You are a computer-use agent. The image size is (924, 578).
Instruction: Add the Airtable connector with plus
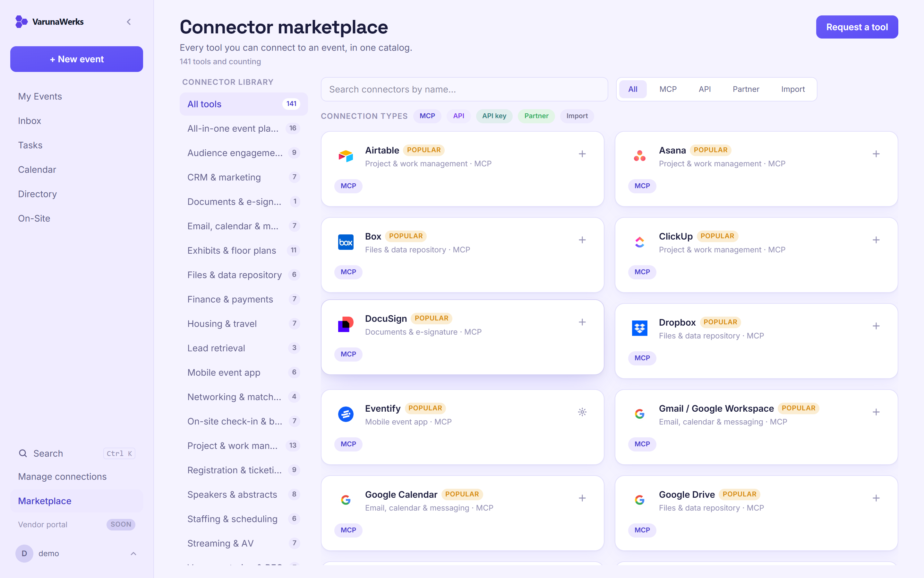(x=582, y=154)
